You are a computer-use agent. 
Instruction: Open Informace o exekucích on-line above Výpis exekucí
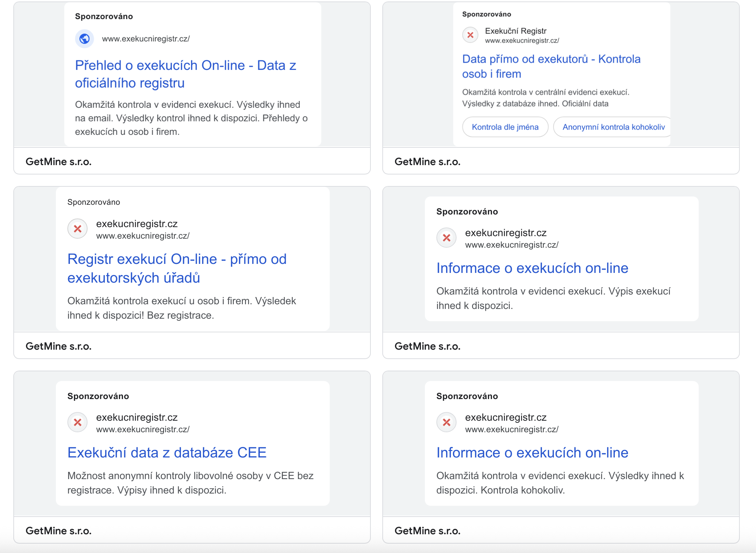pos(532,268)
